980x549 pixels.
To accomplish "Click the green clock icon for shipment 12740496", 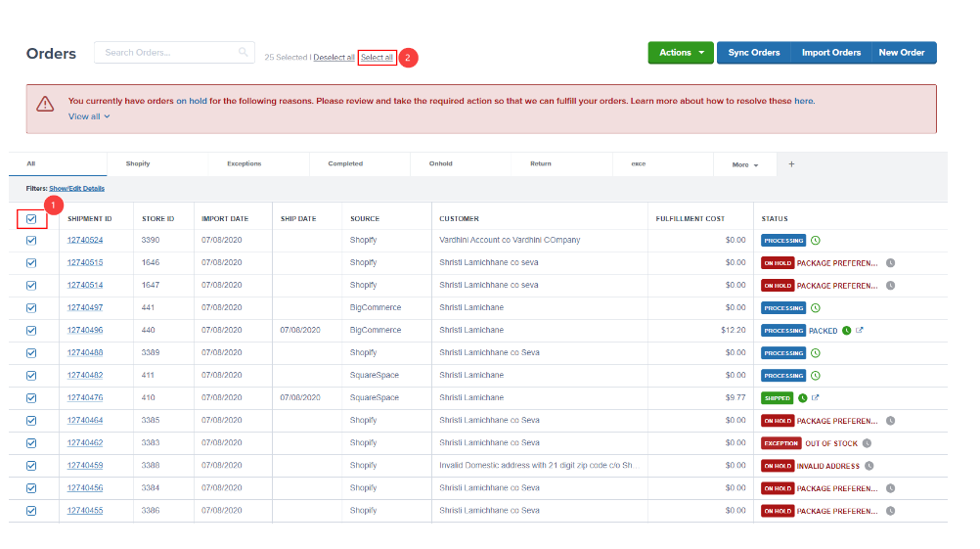I will point(846,330).
